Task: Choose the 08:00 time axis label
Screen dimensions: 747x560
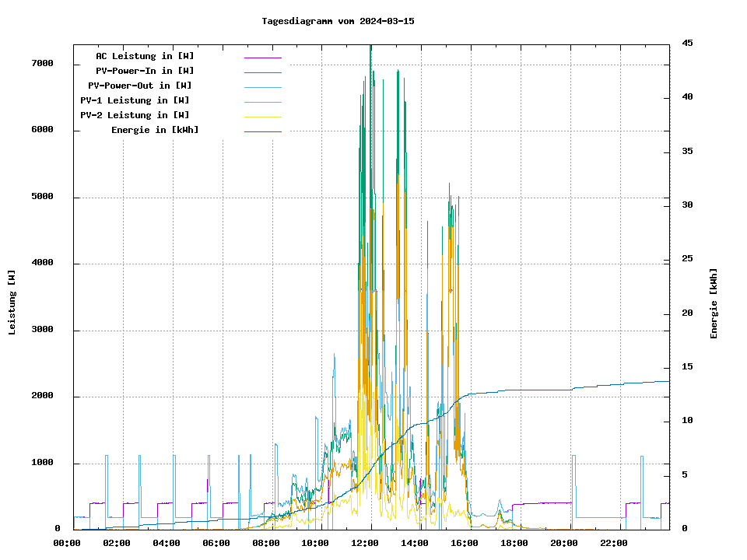Action: coord(265,543)
